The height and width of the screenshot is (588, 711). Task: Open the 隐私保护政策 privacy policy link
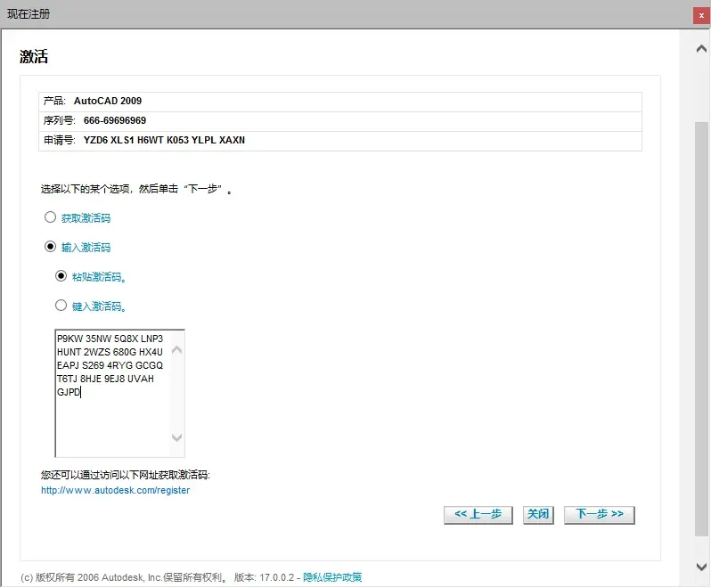click(x=332, y=577)
